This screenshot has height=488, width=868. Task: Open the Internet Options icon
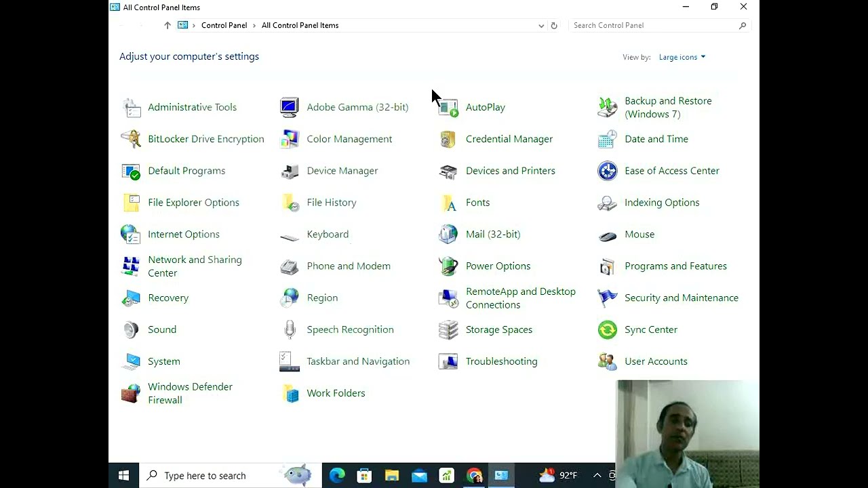tap(131, 235)
